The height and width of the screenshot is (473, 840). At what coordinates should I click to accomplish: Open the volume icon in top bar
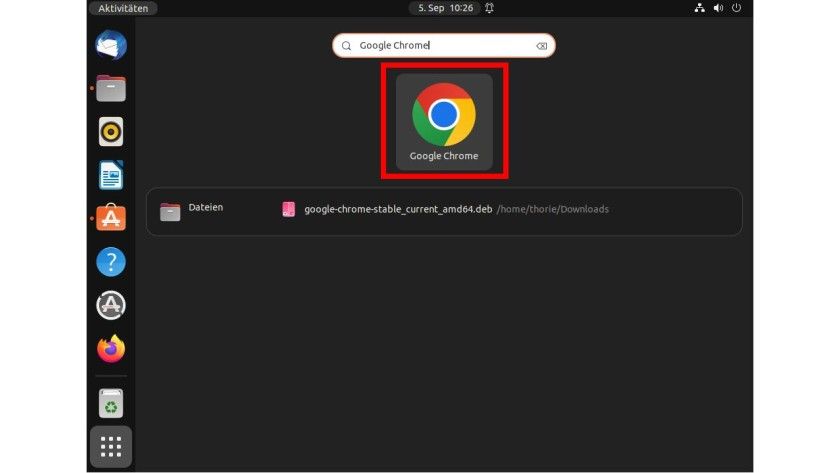718,8
